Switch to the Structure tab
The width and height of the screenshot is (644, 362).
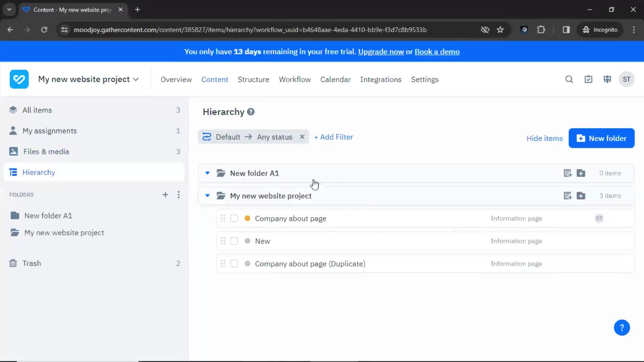(x=253, y=80)
